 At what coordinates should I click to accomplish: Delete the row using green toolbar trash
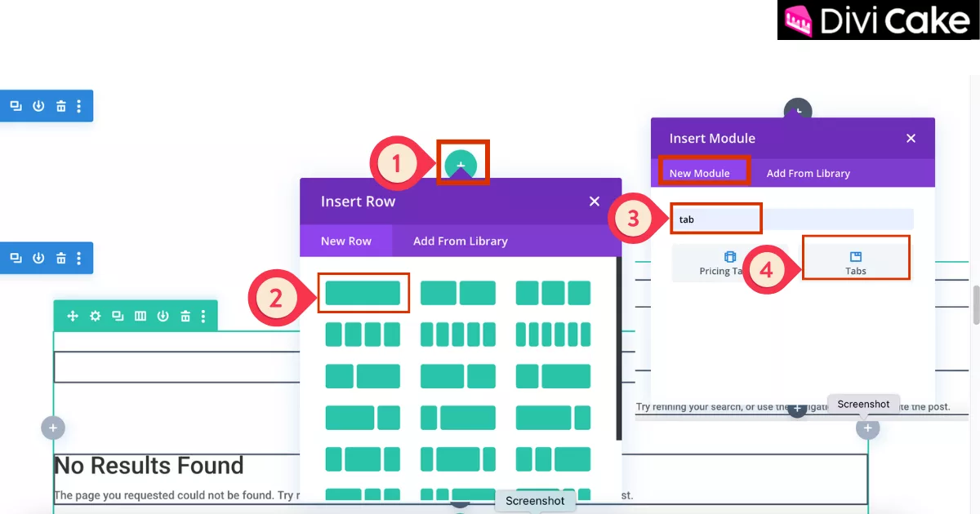click(x=185, y=316)
